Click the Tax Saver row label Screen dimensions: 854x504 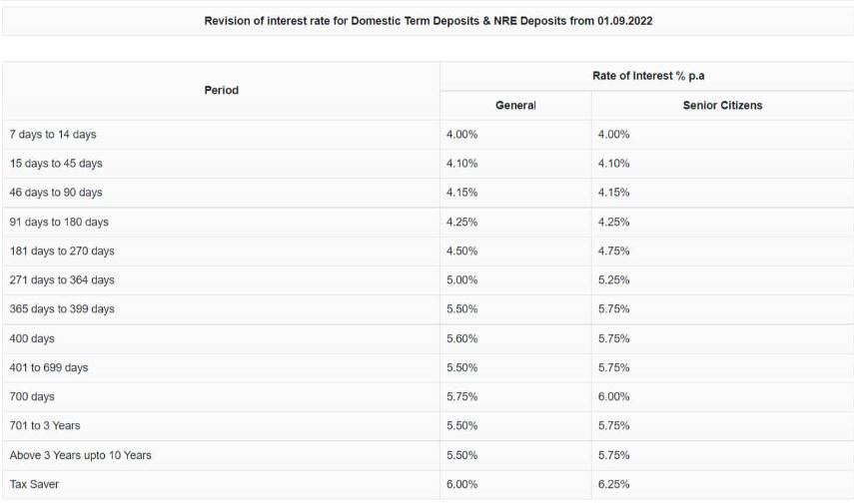click(x=33, y=484)
